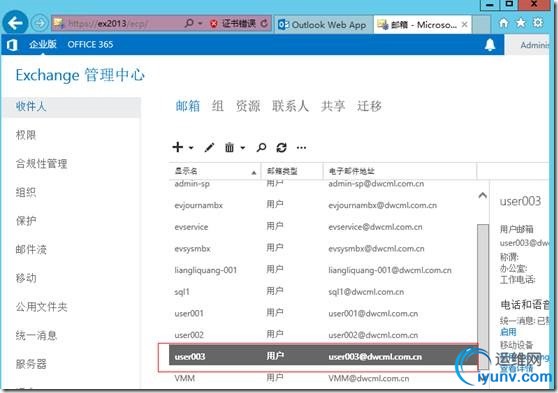Image resolution: width=558 pixels, height=393 pixels.
Task: Select the user003 mailbox row
Action: [x=323, y=356]
